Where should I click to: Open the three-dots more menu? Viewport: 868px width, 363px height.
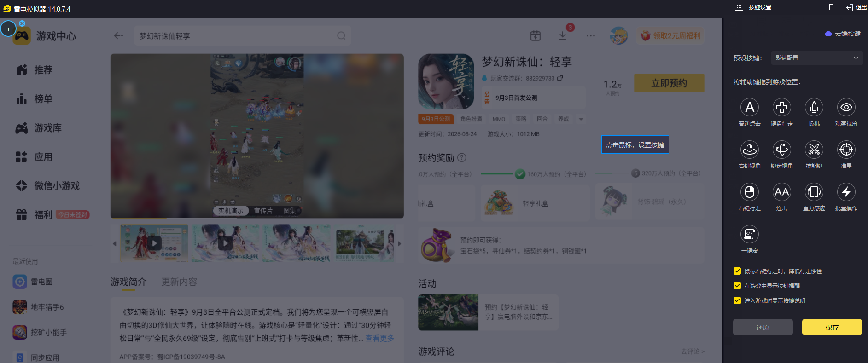pos(591,36)
